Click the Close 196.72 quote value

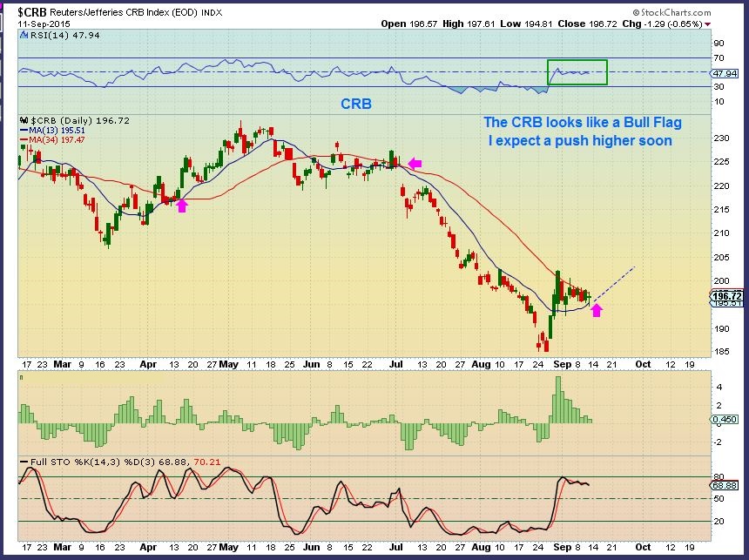click(587, 24)
